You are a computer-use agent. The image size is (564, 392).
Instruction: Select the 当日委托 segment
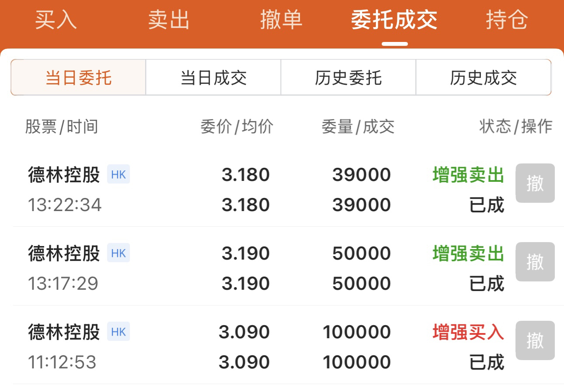pos(78,77)
